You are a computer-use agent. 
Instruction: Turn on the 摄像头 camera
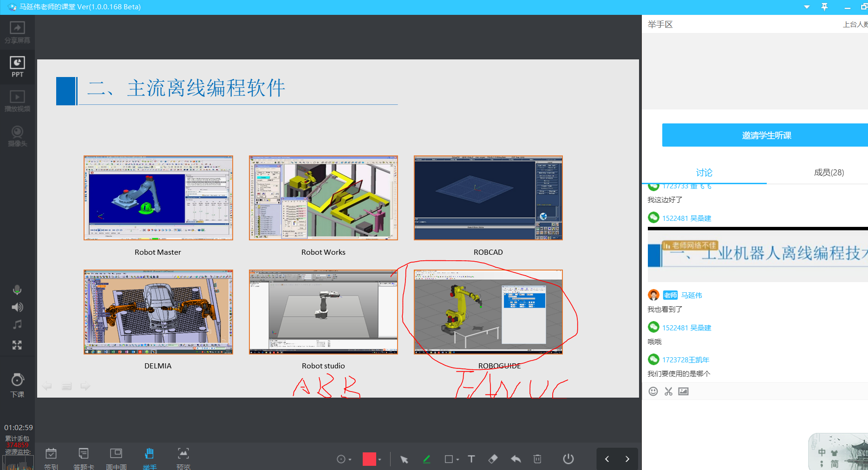(17, 136)
